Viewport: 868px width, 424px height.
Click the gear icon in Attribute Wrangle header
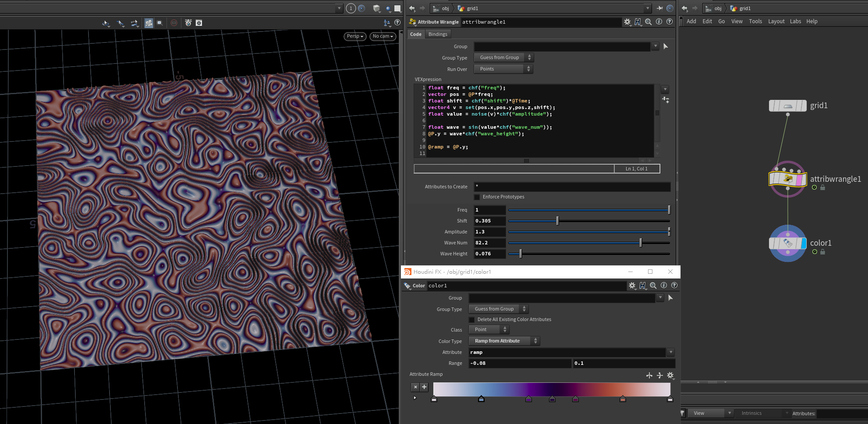[627, 22]
